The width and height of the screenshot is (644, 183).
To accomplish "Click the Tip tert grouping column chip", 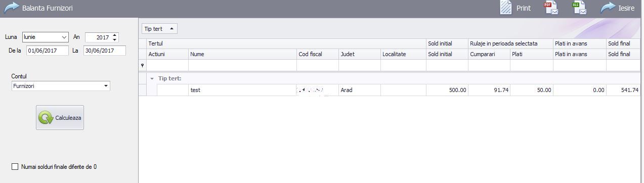I will 159,29.
